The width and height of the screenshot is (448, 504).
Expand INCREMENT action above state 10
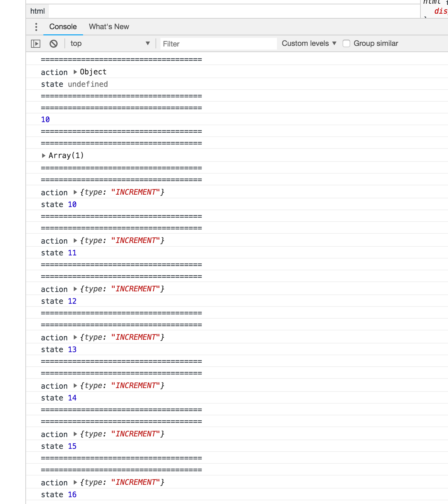point(75,192)
